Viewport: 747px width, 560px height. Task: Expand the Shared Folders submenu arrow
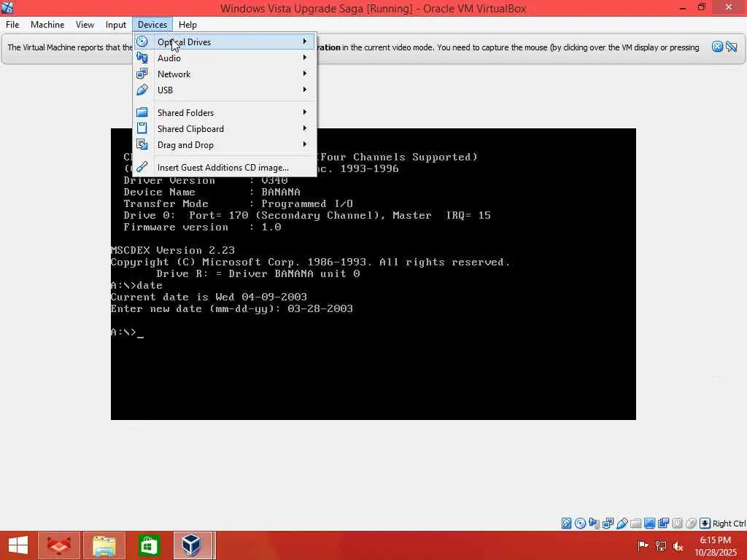305,112
